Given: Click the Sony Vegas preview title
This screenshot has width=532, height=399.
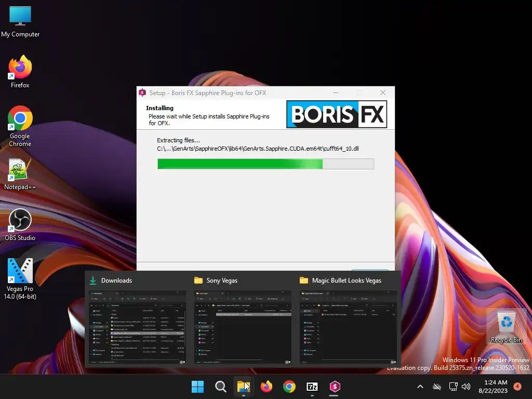Looking at the screenshot, I should click(x=222, y=281).
